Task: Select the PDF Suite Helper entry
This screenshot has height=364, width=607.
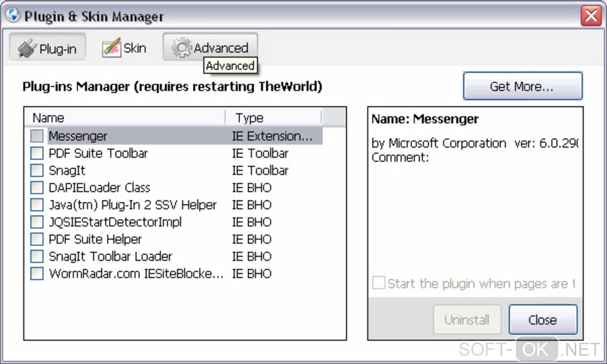Action: click(95, 240)
